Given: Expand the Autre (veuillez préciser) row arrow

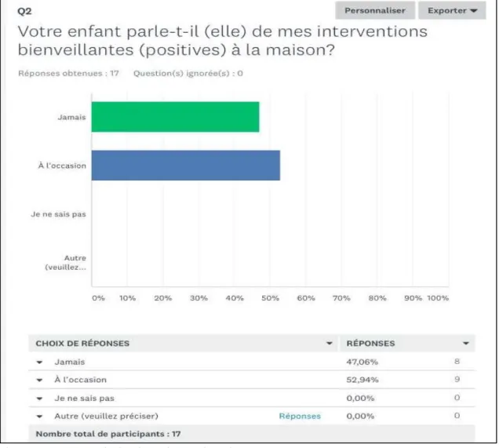Looking at the screenshot, I should [x=39, y=416].
